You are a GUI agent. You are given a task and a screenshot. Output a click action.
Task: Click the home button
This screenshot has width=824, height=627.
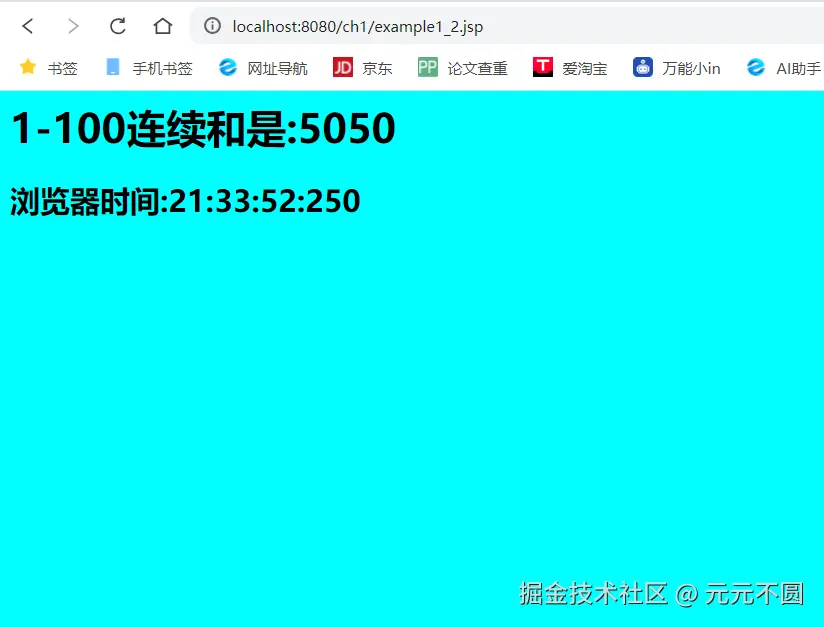point(163,27)
